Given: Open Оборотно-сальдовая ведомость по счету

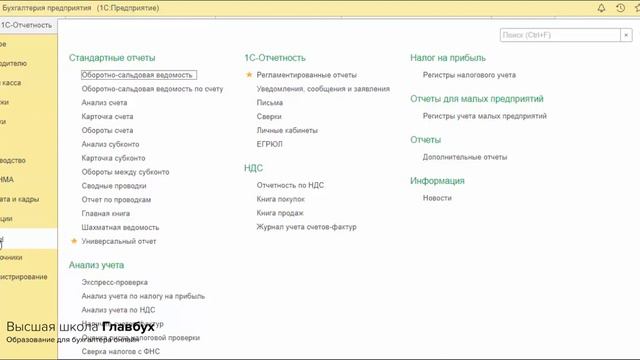Looking at the screenshot, I should (x=152, y=89).
